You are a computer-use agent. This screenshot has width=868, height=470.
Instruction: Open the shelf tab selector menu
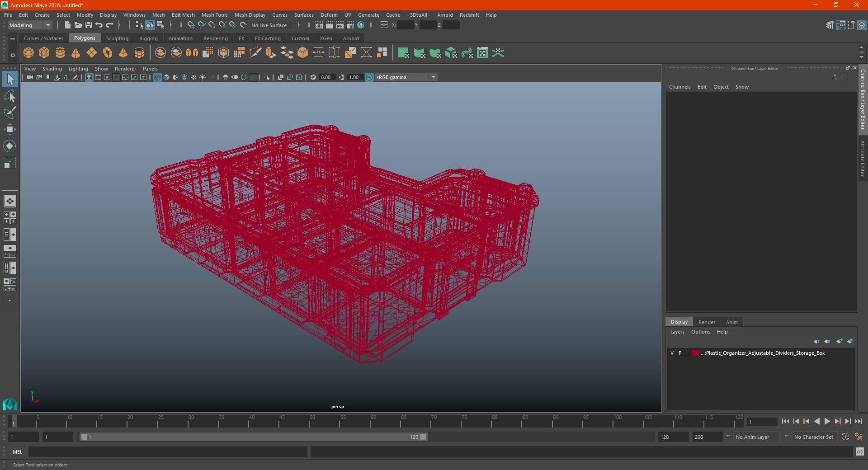point(13,39)
